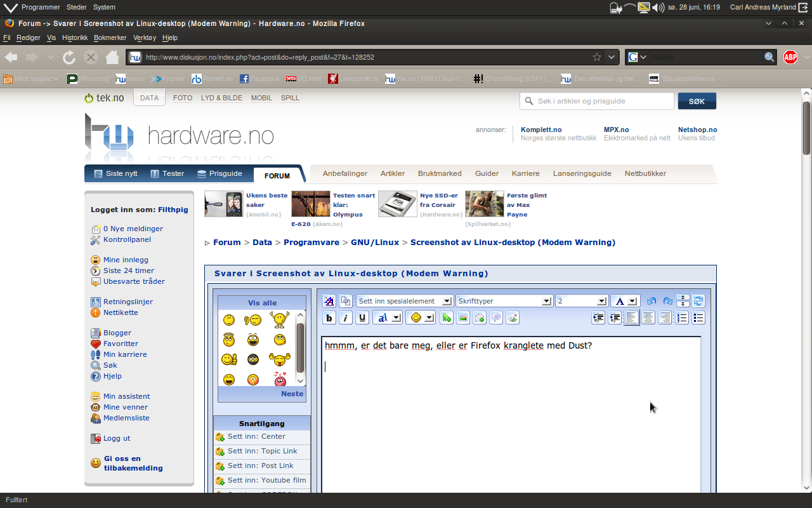The width and height of the screenshot is (812, 508).
Task: Toggle italic formatting in post editor
Action: [346, 318]
